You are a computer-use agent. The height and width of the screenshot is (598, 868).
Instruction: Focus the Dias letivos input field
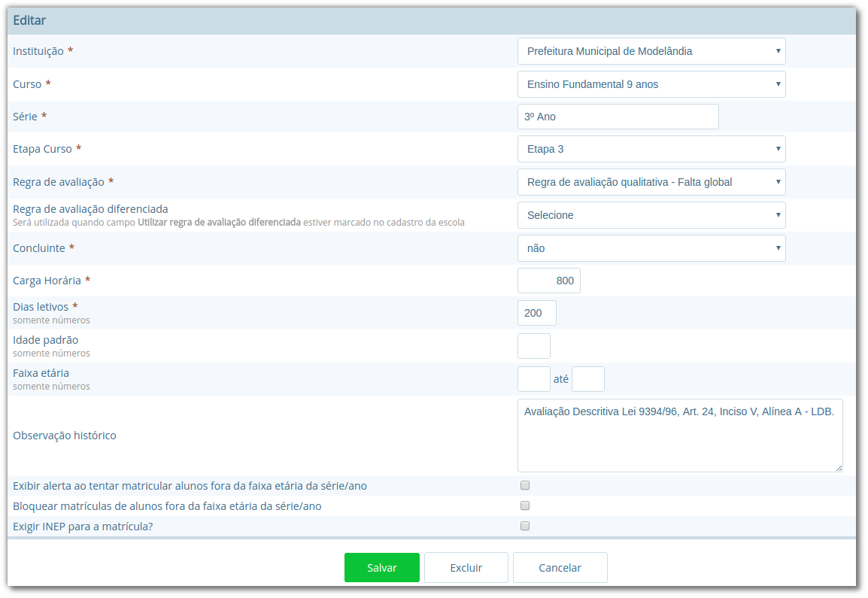537,313
